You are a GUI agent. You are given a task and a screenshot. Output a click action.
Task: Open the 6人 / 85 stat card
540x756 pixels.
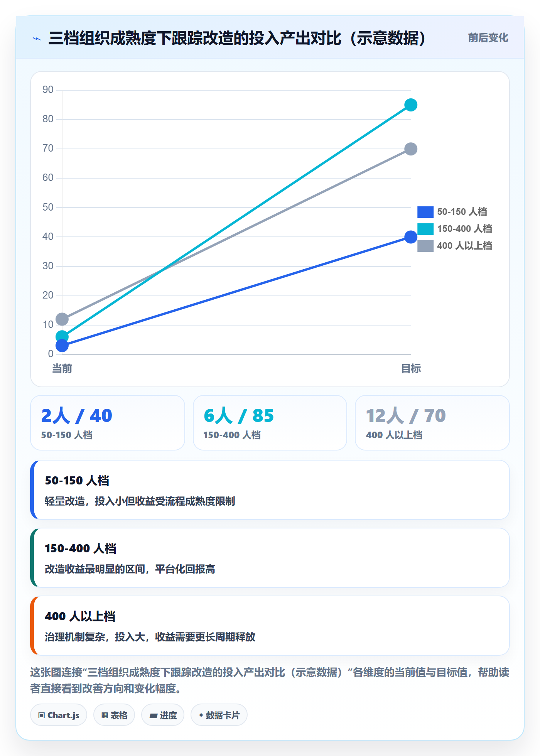pos(270,423)
